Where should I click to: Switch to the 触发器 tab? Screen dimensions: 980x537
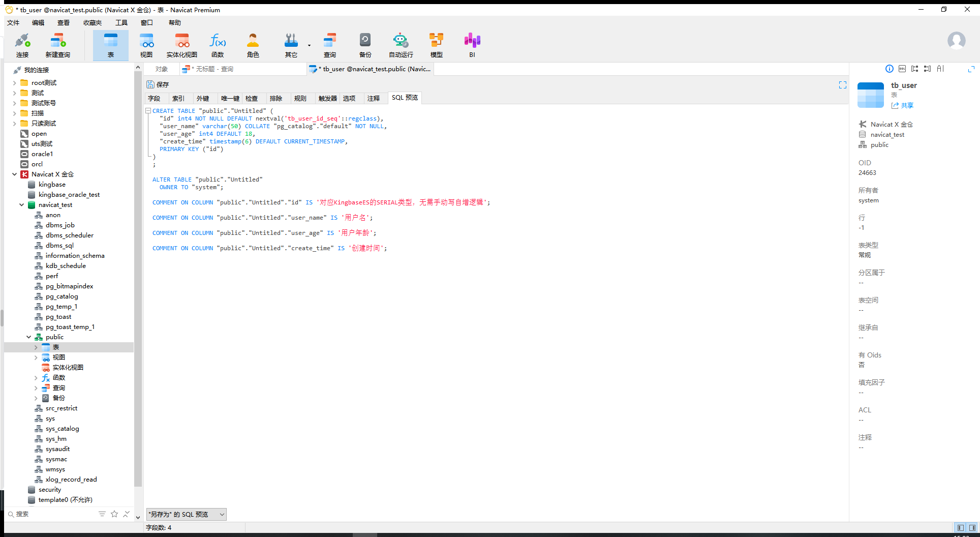pyautogui.click(x=328, y=98)
